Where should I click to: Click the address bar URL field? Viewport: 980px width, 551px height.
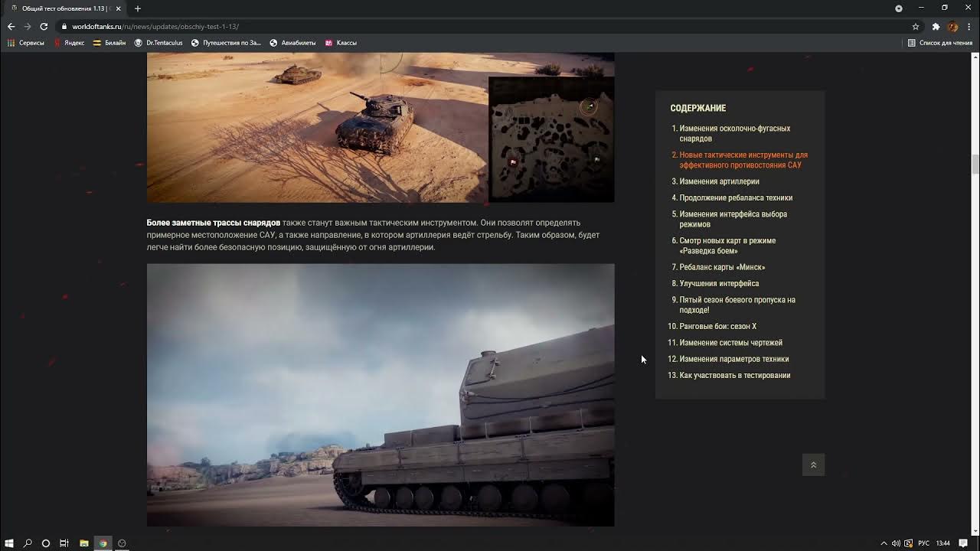[482, 26]
